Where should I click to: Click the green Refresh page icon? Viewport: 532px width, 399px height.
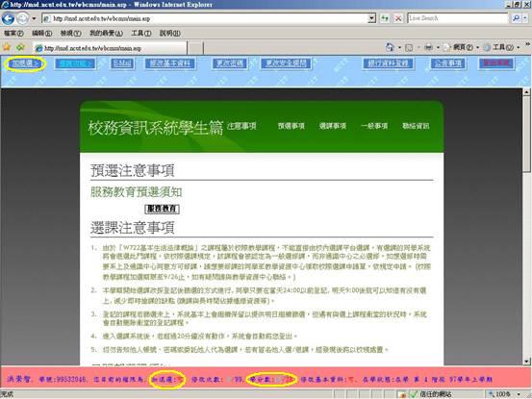(x=385, y=18)
